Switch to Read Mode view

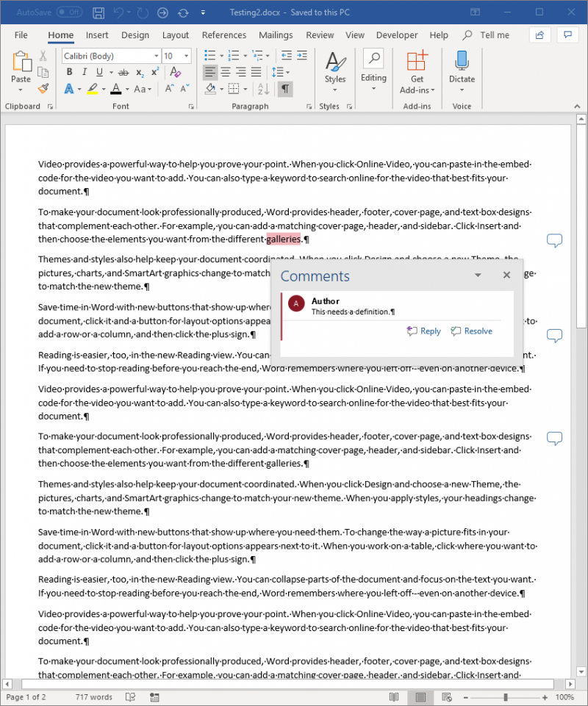(x=394, y=697)
